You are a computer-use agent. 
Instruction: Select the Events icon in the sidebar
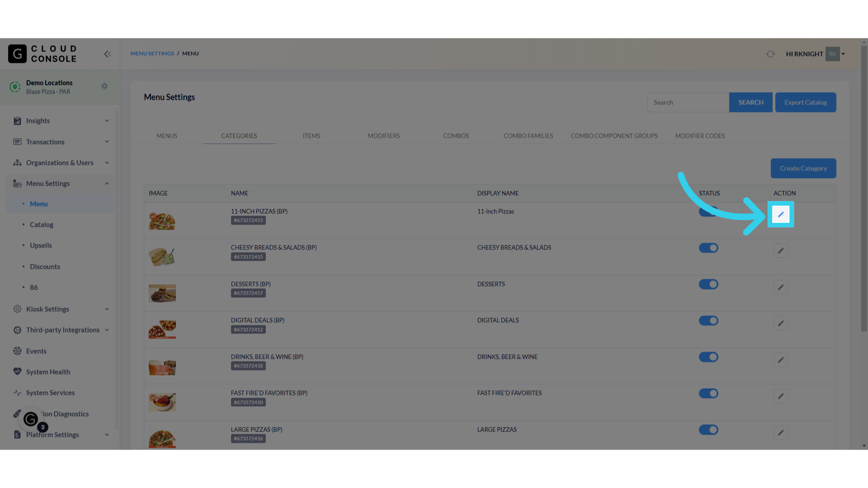(17, 351)
